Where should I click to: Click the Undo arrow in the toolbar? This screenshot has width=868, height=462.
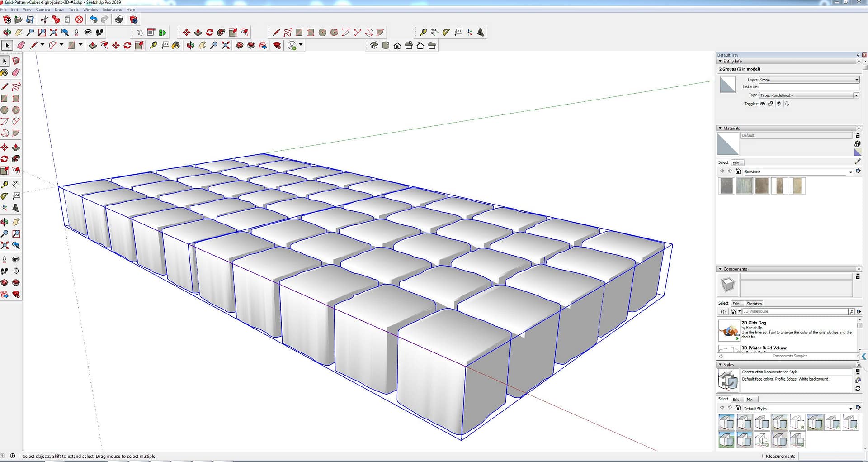pyautogui.click(x=93, y=19)
